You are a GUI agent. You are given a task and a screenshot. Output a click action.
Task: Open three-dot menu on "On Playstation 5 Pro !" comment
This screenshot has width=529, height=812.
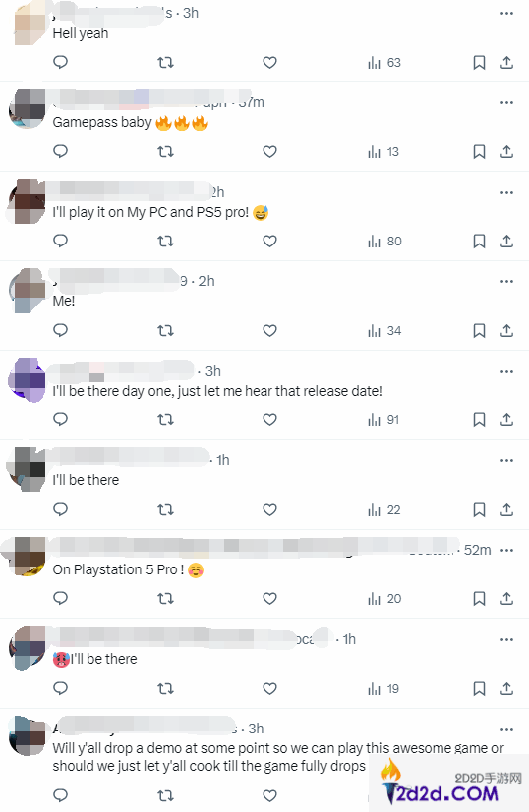click(x=506, y=550)
